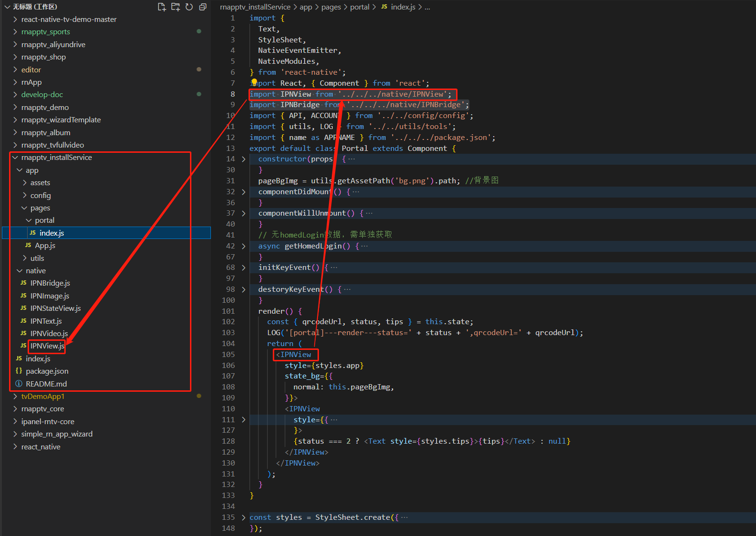Screen dimensions: 756x536
Task: Collapse the native folder in the tree
Action: [35, 271]
